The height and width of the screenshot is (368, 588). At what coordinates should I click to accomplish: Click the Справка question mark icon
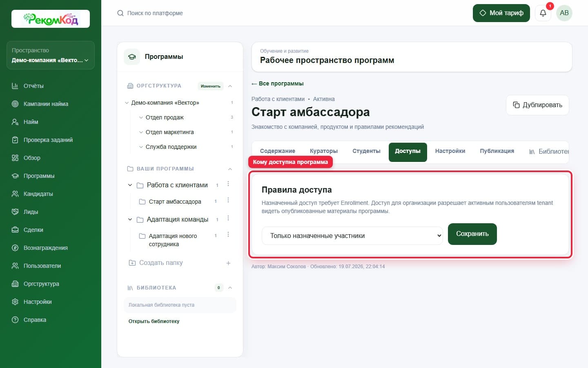click(15, 320)
